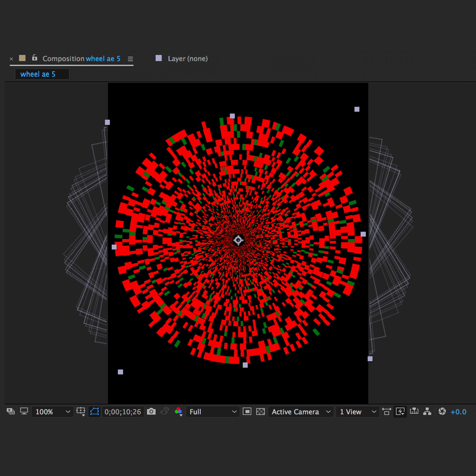Toggle the transparency grid
This screenshot has height=476, width=476.
click(x=261, y=412)
